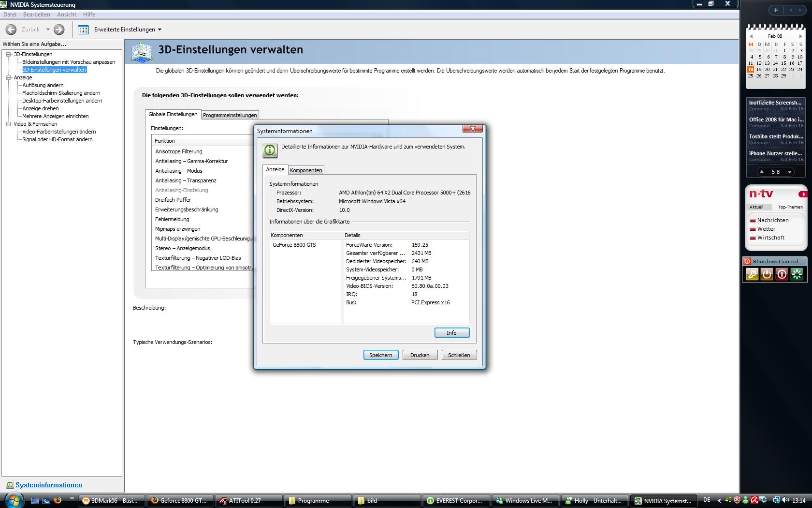Open the Ansicht menu
Viewport: 812px width, 508px height.
[67, 15]
